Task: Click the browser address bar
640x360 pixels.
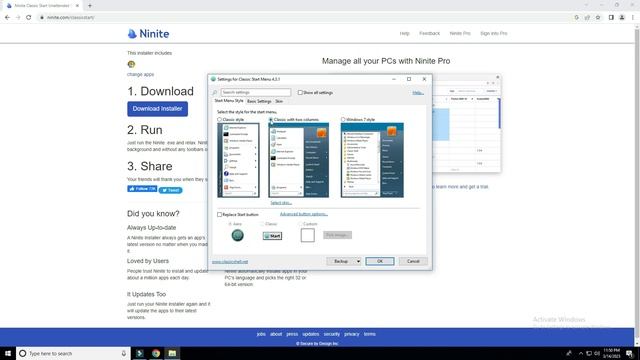Action: 306,18
